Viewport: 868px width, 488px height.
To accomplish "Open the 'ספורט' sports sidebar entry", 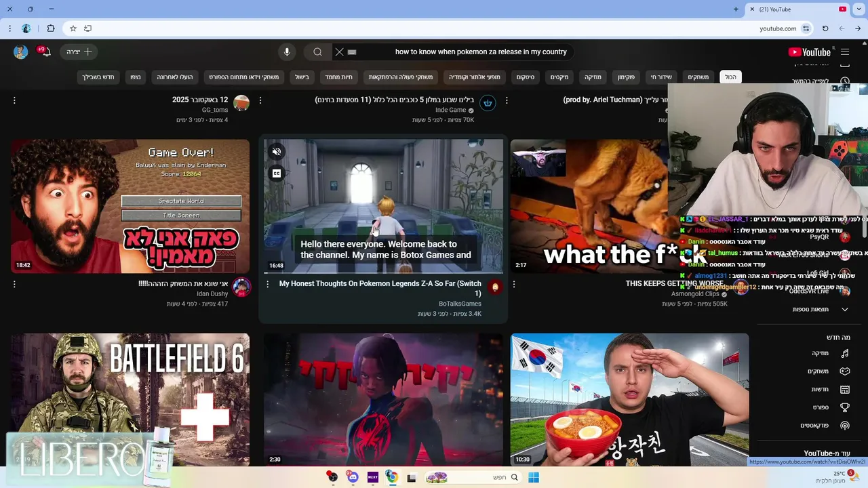I will click(831, 407).
